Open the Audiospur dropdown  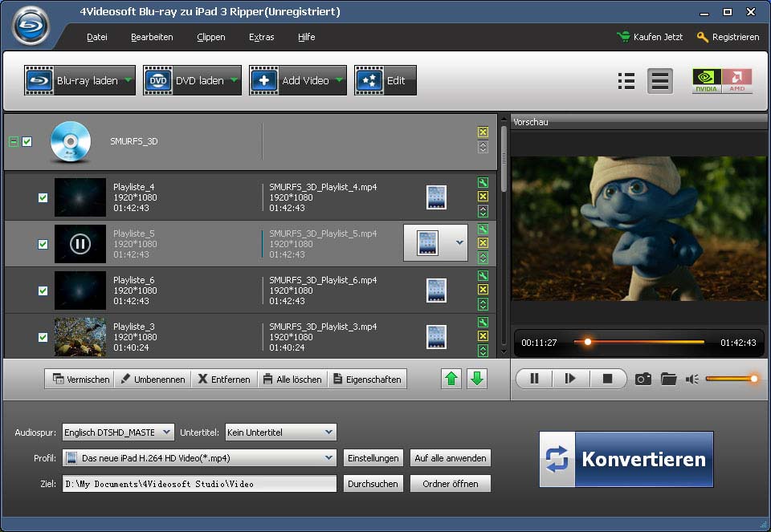pos(118,433)
